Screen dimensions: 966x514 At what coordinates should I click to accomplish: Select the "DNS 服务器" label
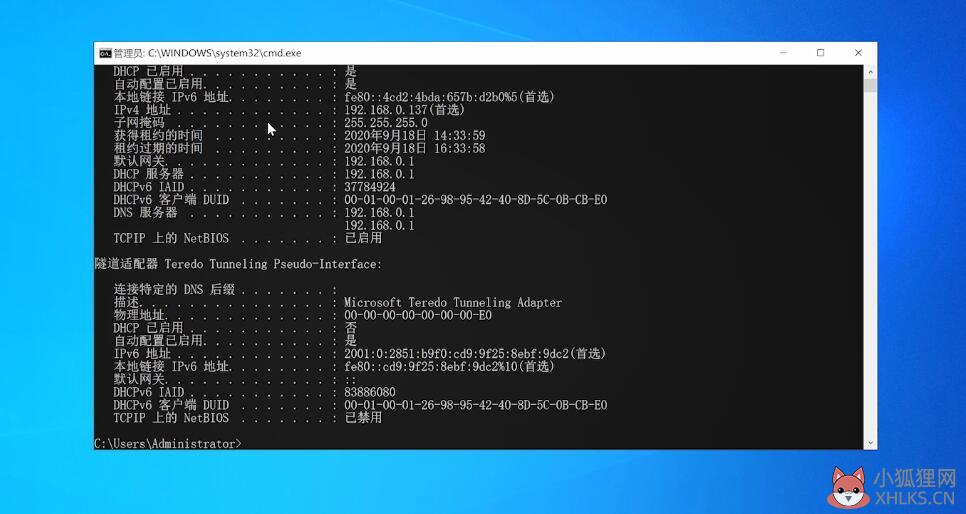point(145,213)
